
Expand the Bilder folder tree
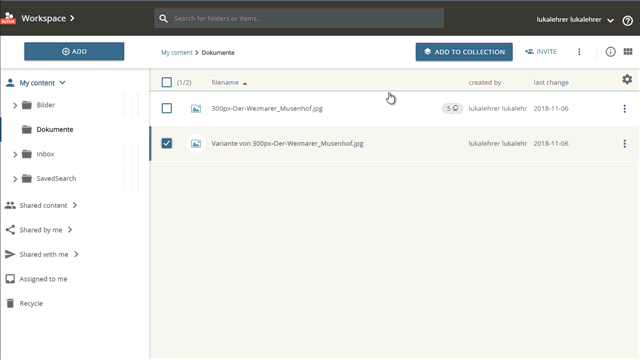coord(15,105)
